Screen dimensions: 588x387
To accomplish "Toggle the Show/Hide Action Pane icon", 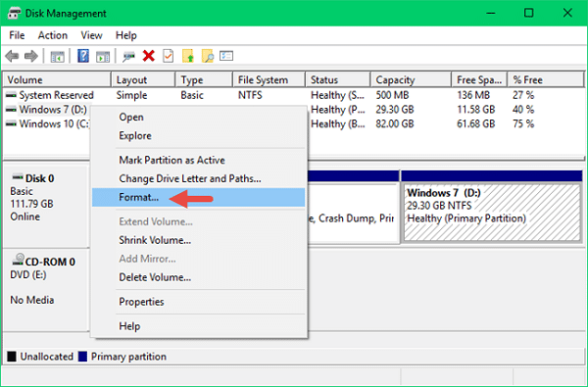I will point(103,57).
